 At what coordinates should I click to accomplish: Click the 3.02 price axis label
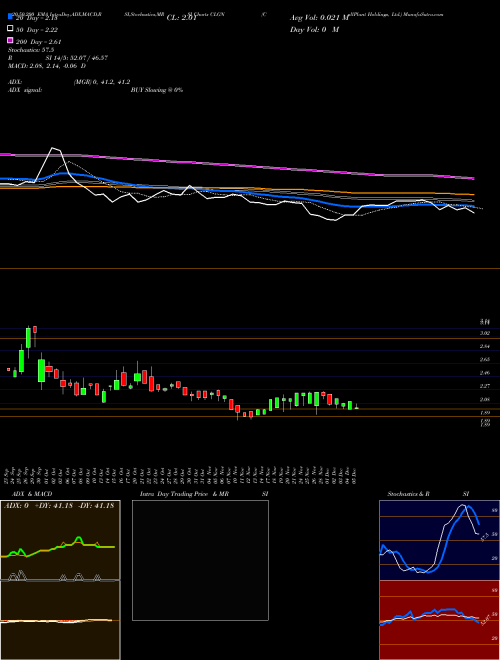(484, 333)
